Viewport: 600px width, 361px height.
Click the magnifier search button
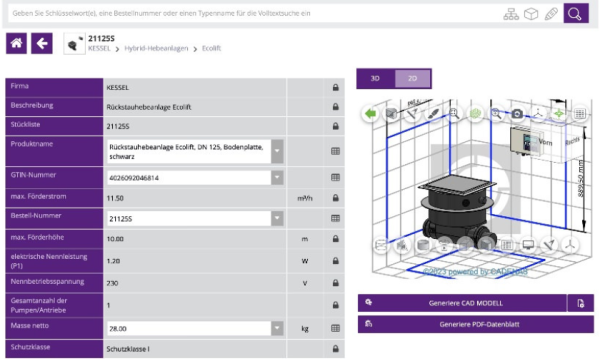pos(576,13)
